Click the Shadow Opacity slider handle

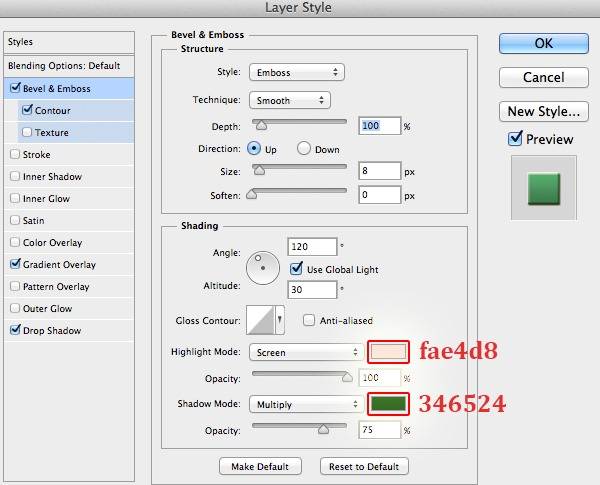click(x=324, y=429)
